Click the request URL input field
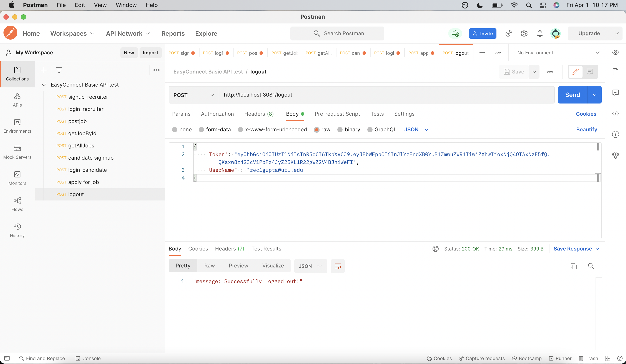The image size is (626, 364). coord(385,95)
